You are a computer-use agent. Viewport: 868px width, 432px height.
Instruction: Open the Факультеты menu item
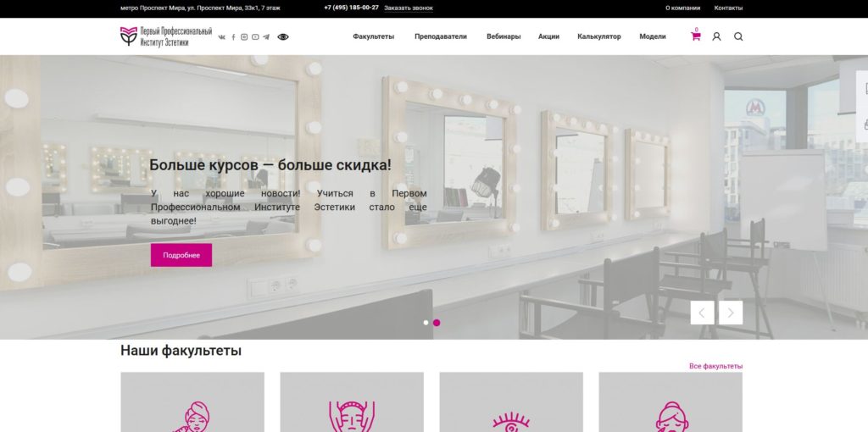click(x=374, y=36)
